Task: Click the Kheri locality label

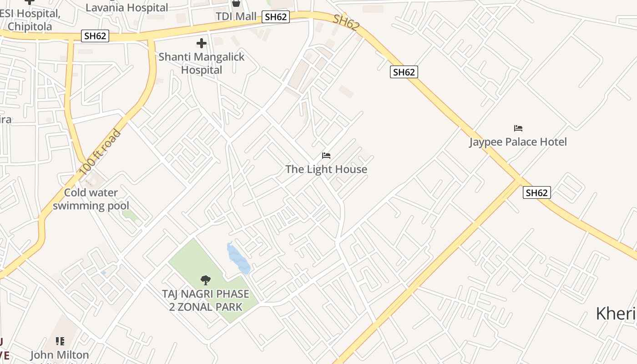Action: pyautogui.click(x=616, y=314)
